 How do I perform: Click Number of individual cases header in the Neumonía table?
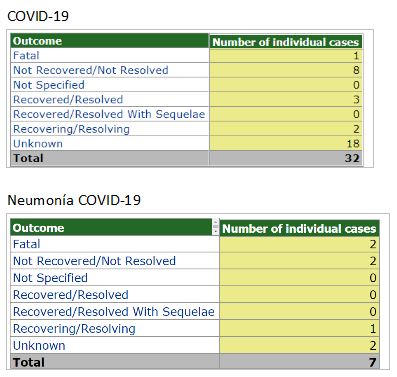[x=299, y=228]
